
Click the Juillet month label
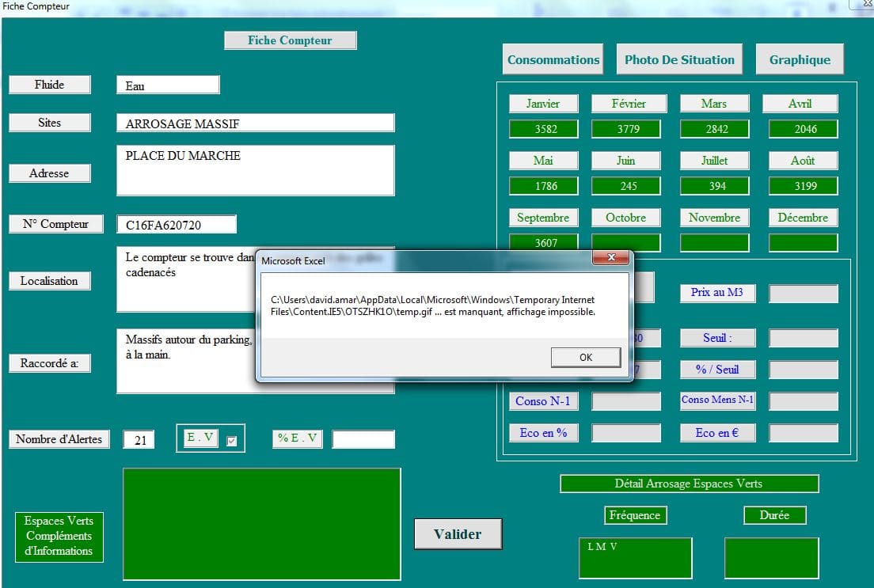715,161
